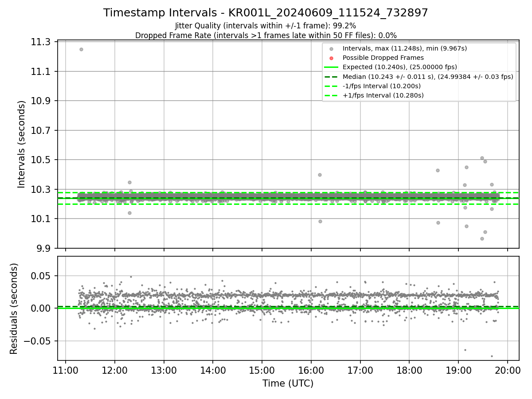The height and width of the screenshot is (399, 532).
Task: Select the 'Median (10.243 +/- 0.011 s)' legend entry
Action: [428, 76]
